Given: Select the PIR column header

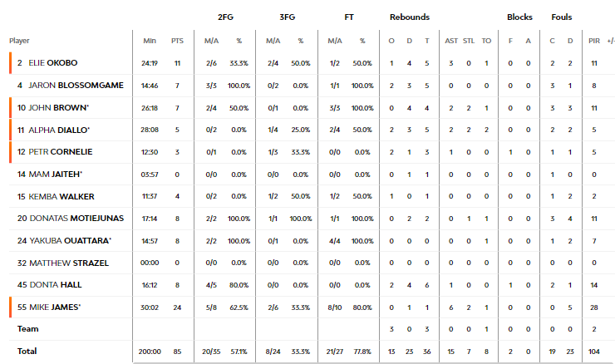Looking at the screenshot, I should coord(594,41).
